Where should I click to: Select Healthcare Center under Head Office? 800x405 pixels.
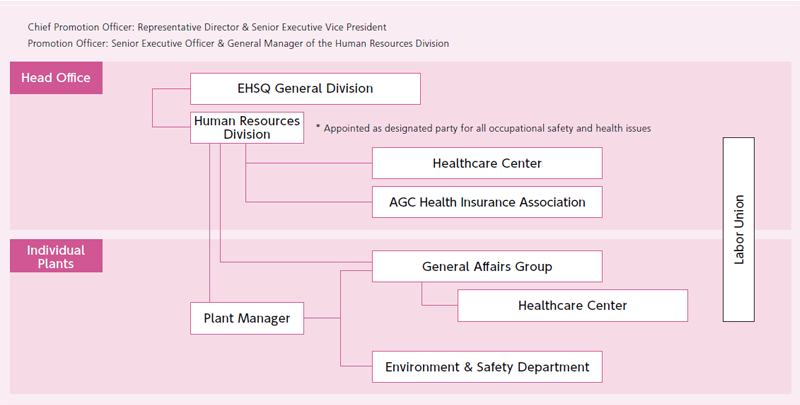[x=487, y=163]
